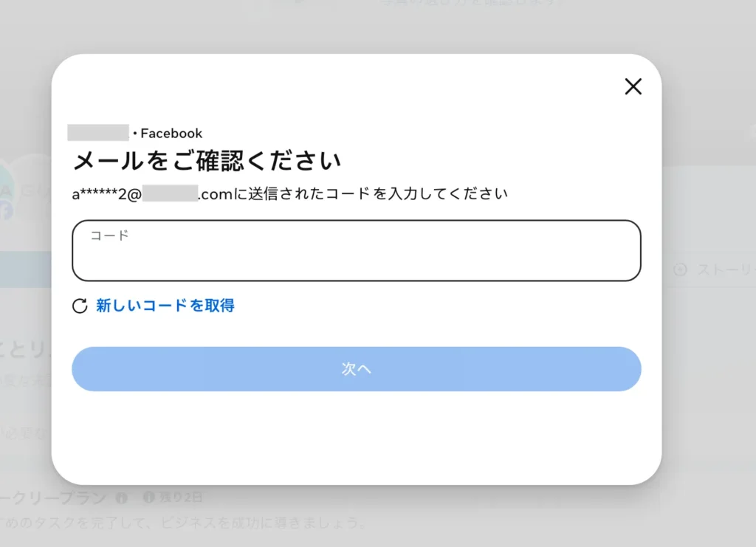
Task: Click the info icon beside 残り2日
Action: [x=148, y=498]
